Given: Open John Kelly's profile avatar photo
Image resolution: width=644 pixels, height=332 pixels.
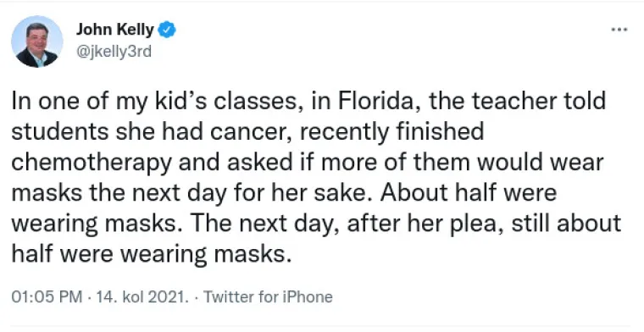Looking at the screenshot, I should 37,41.
